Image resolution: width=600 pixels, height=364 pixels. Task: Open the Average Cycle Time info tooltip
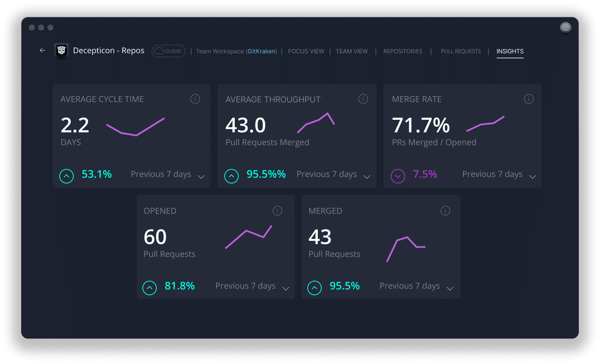tap(195, 99)
